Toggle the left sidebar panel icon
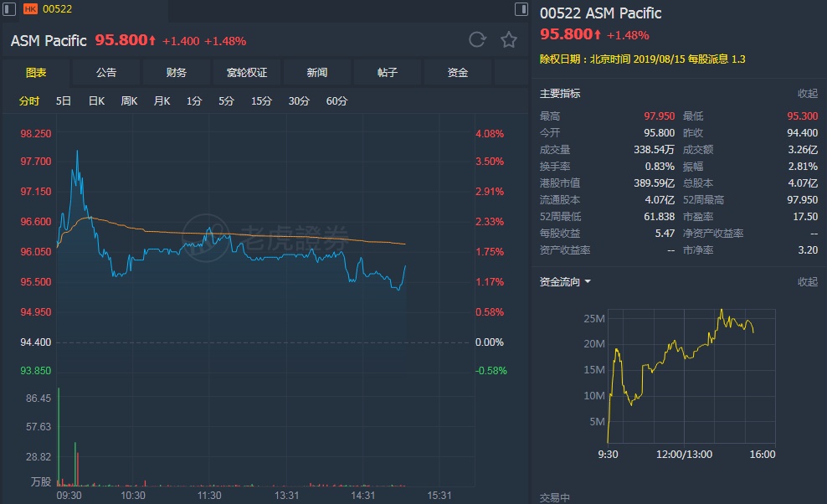 (9, 9)
